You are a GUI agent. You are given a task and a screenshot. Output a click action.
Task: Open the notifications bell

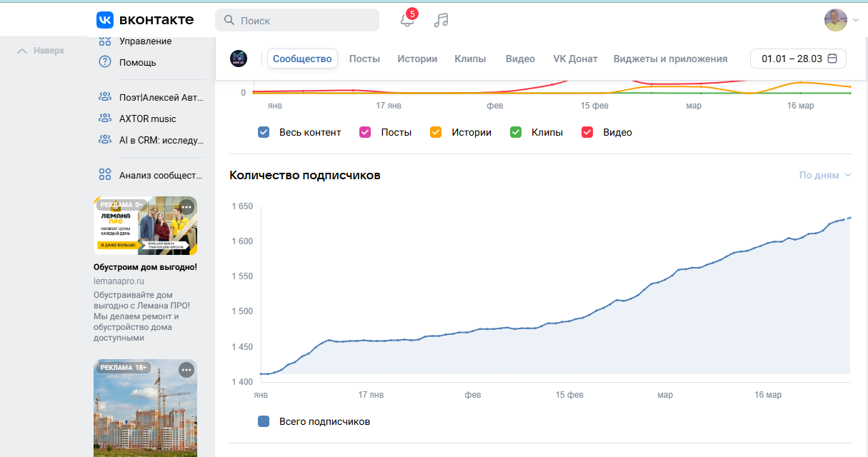tap(407, 20)
